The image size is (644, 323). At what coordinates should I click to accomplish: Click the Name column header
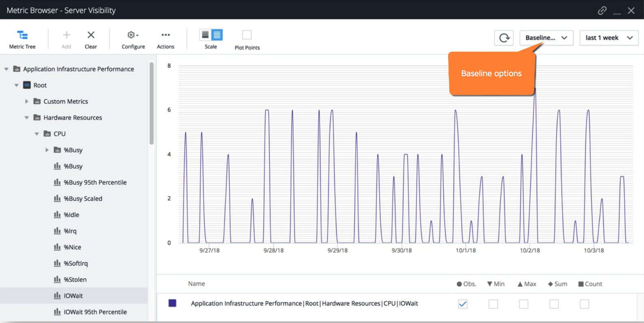coord(196,284)
